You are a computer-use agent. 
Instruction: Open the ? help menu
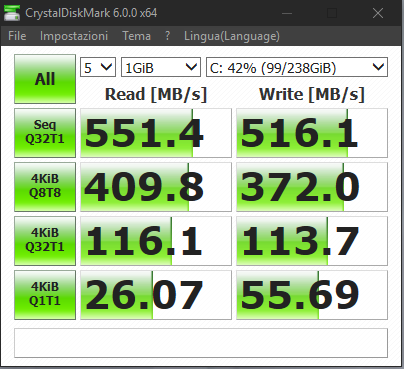(x=167, y=36)
